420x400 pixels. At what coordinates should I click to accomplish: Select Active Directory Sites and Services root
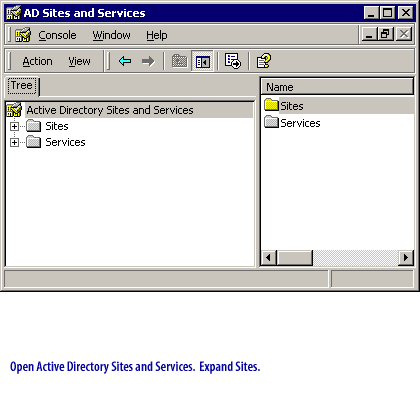pos(110,110)
